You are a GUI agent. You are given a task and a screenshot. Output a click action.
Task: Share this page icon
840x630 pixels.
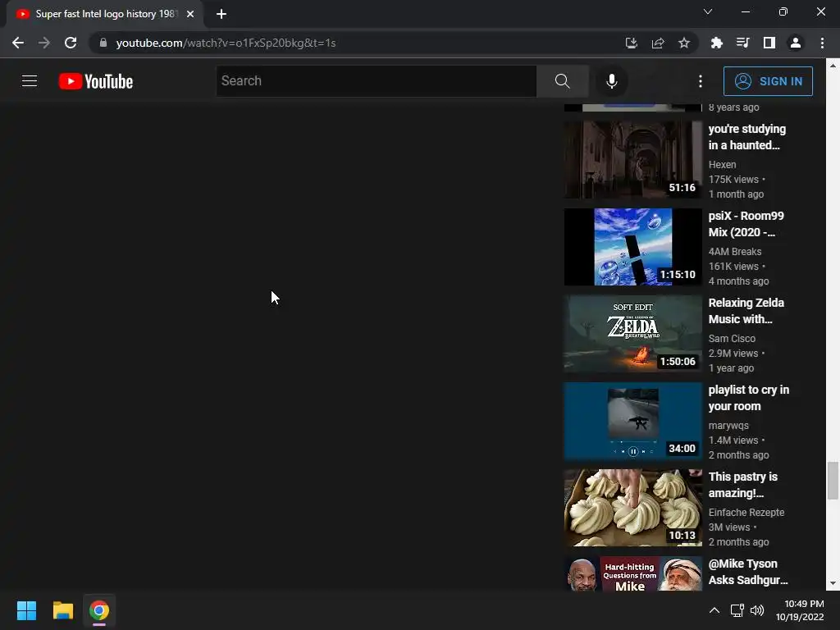pos(657,43)
